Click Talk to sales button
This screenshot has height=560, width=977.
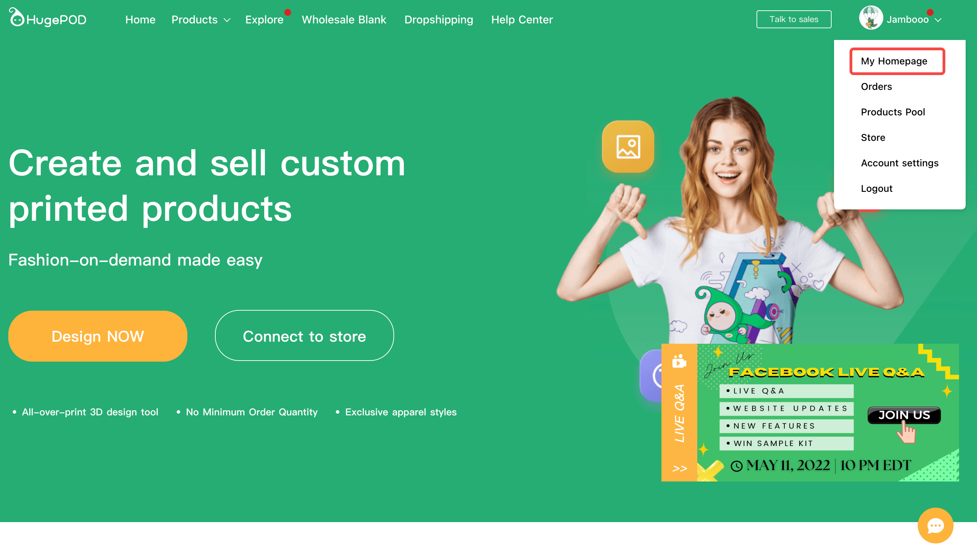click(x=793, y=19)
